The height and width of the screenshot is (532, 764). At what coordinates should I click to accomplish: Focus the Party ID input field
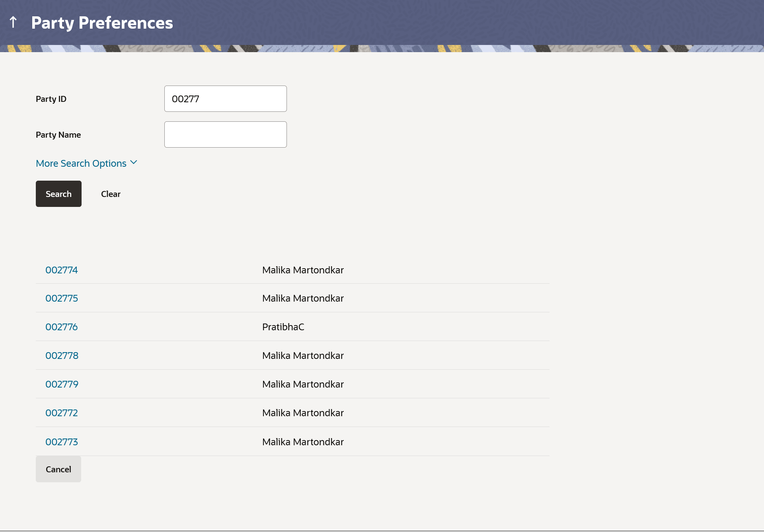click(x=225, y=99)
